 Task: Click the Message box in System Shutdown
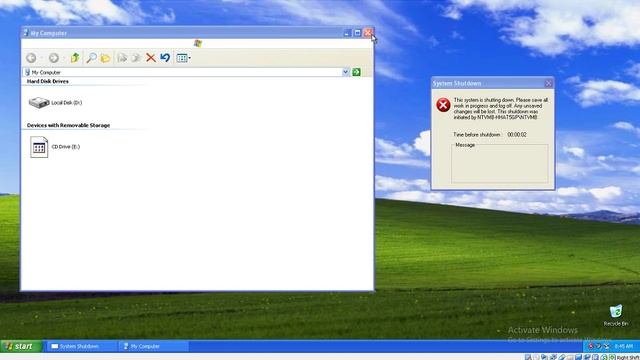tap(500, 163)
